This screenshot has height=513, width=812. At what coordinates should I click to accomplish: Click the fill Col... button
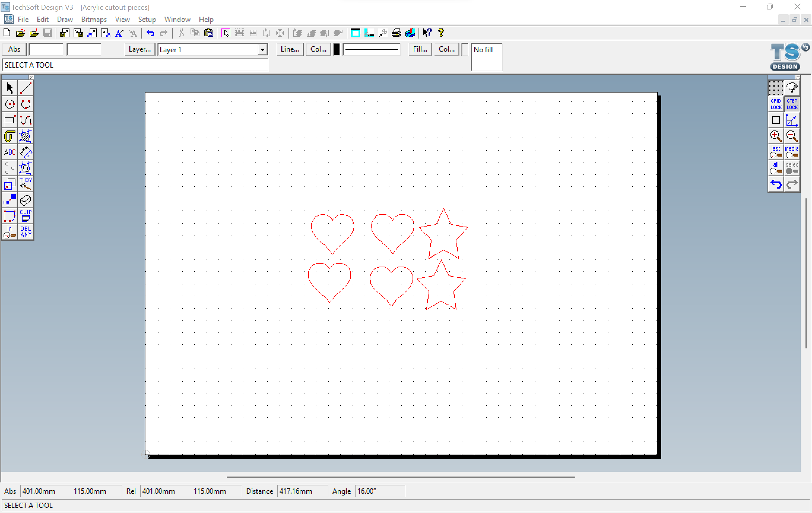(446, 49)
